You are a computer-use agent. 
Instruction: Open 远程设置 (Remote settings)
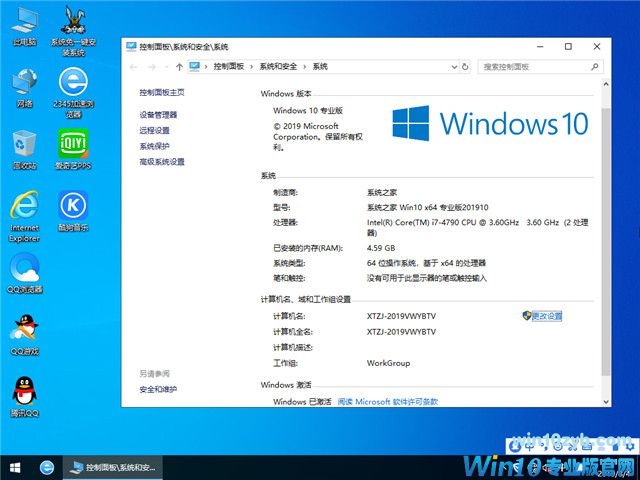[154, 131]
